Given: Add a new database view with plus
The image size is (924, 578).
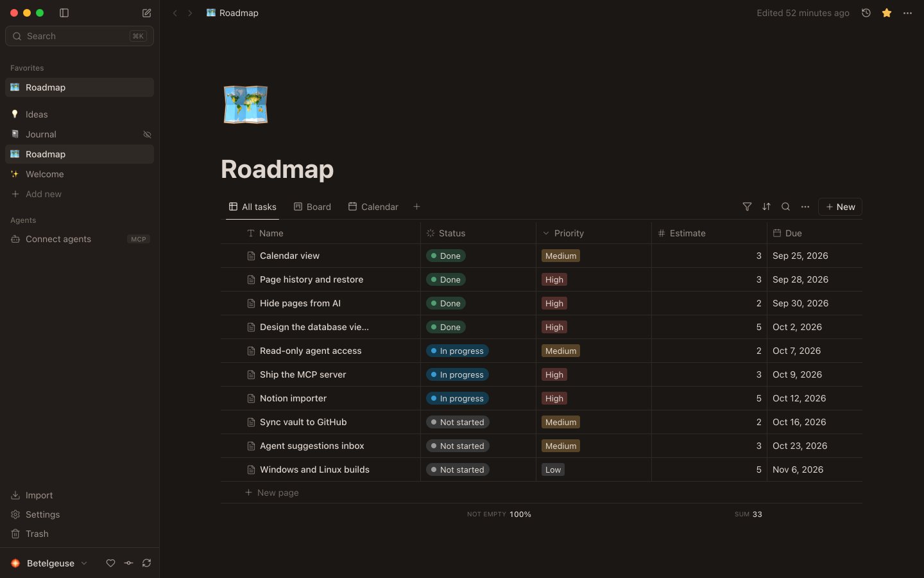Looking at the screenshot, I should pos(417,207).
